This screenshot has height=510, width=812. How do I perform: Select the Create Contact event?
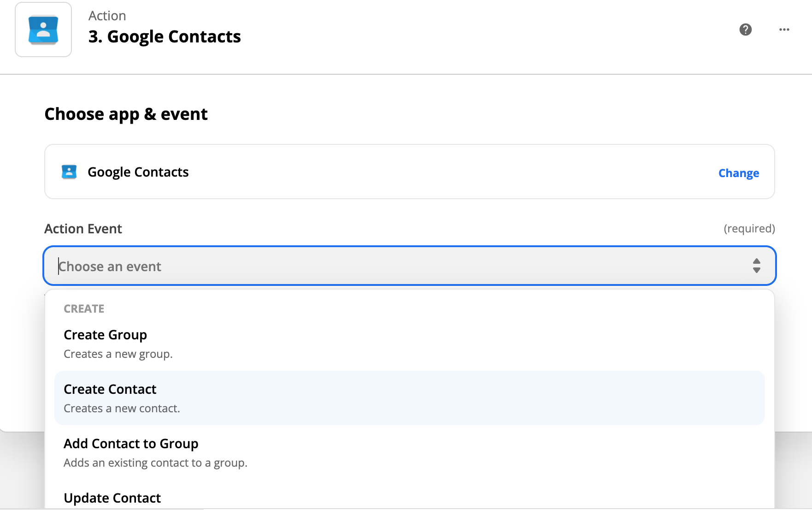tap(409, 398)
